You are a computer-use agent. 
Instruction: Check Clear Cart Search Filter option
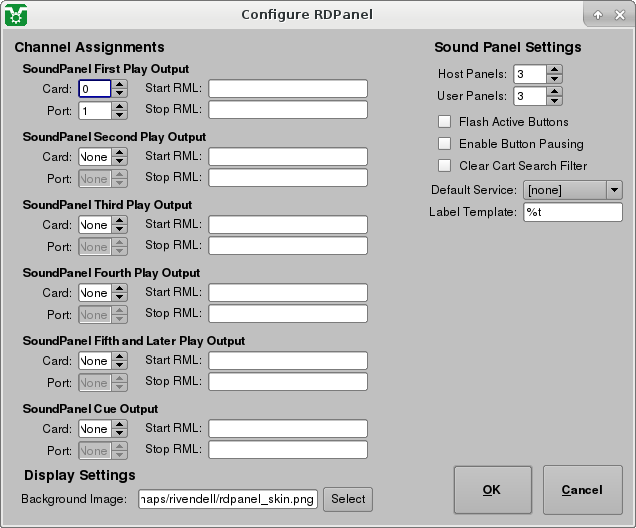coord(445,166)
